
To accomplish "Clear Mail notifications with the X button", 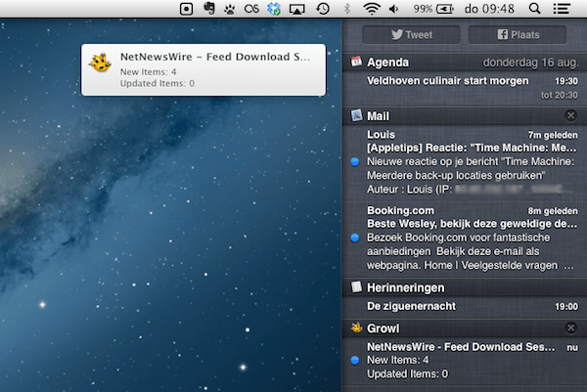I will [570, 115].
